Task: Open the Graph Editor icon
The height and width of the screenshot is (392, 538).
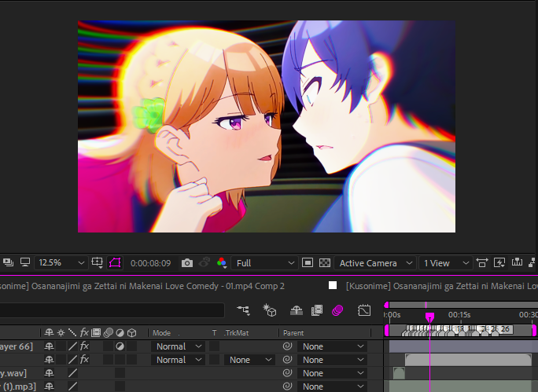Action: [x=364, y=310]
